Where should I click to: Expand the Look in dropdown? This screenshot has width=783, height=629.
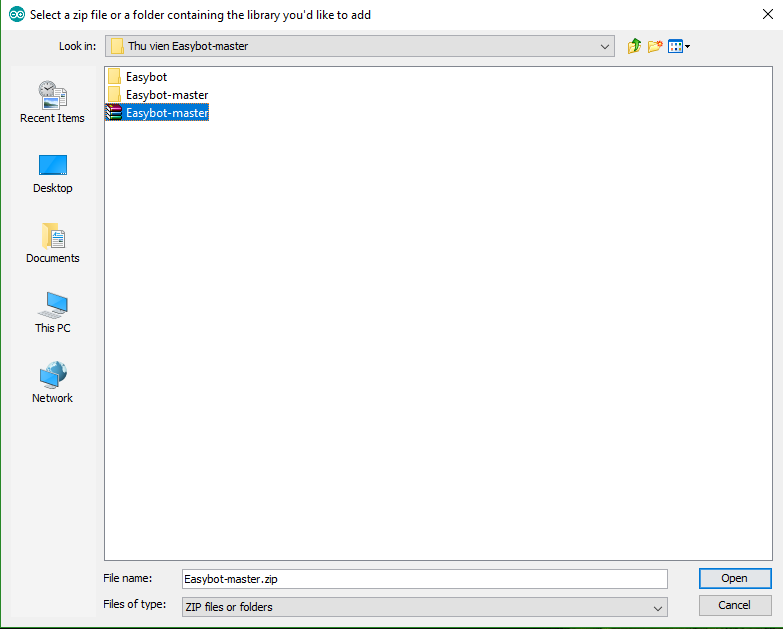(604, 46)
